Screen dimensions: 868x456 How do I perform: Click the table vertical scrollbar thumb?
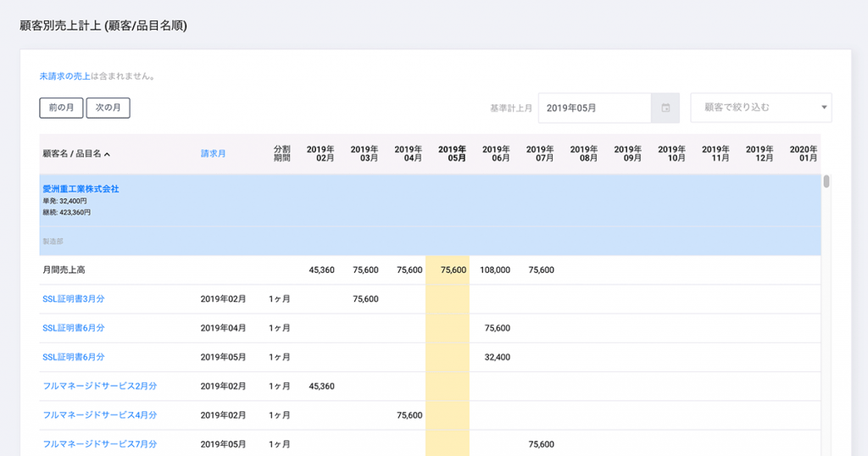(x=826, y=181)
